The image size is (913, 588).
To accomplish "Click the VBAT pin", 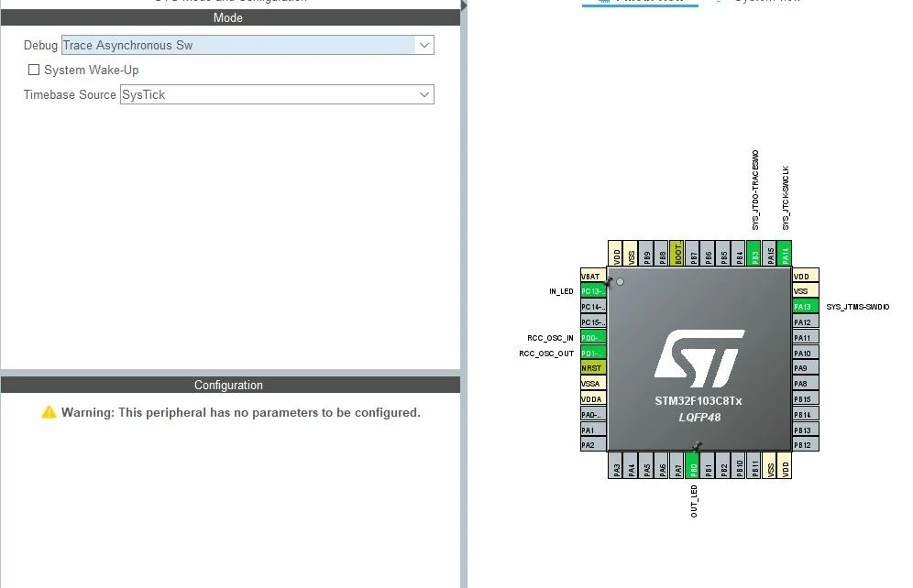I will click(593, 275).
